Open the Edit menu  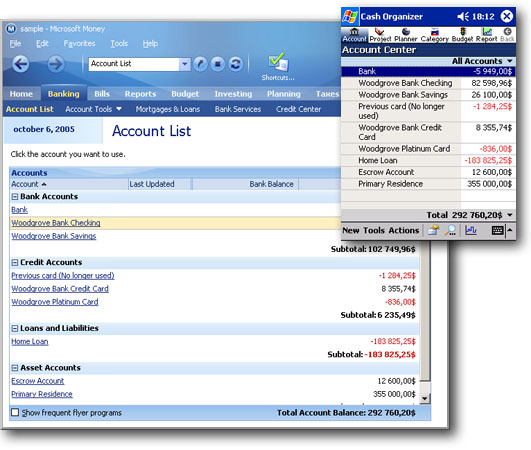42,43
